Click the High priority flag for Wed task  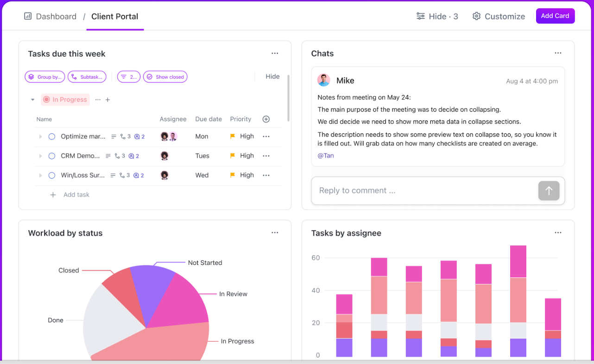coord(233,176)
